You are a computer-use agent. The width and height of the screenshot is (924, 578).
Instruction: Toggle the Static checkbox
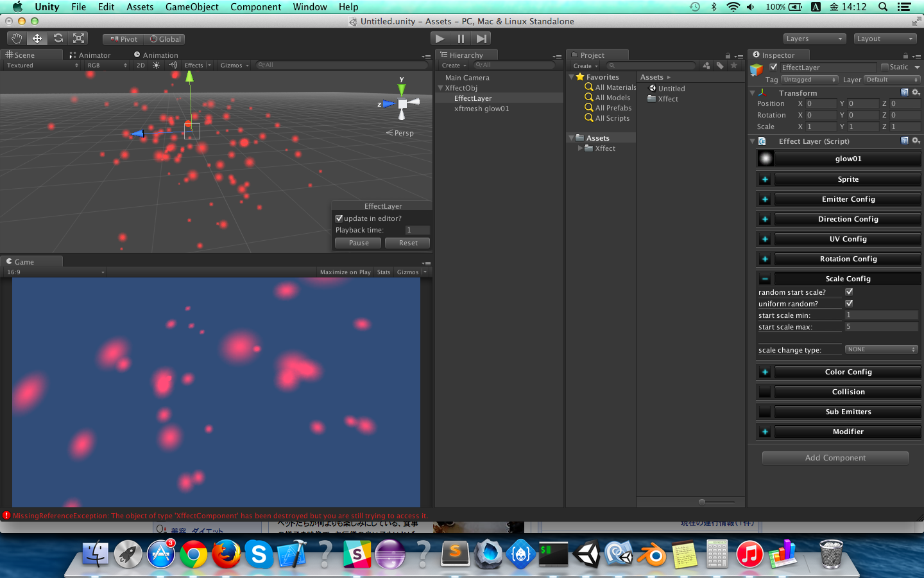885,67
